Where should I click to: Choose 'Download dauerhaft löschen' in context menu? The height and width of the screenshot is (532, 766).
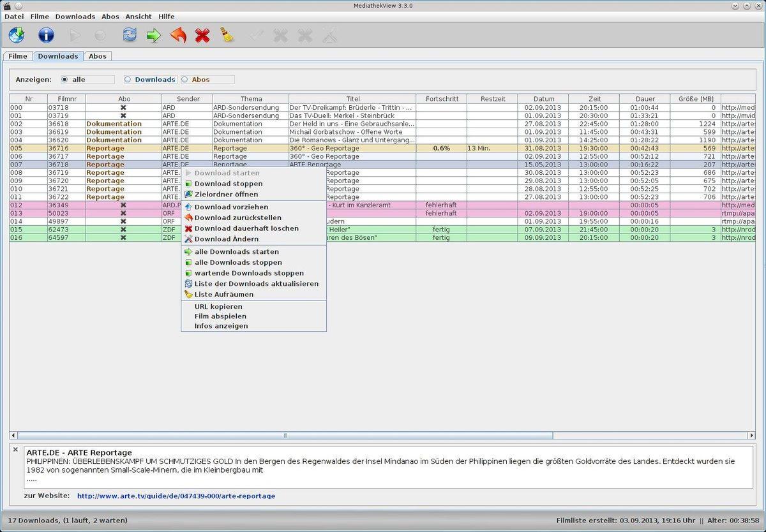coord(253,228)
